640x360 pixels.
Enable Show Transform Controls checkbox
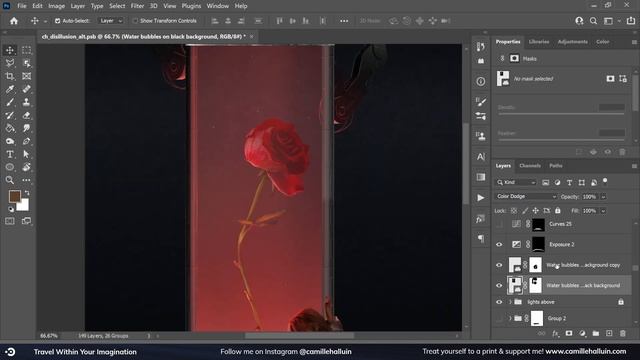pos(135,21)
